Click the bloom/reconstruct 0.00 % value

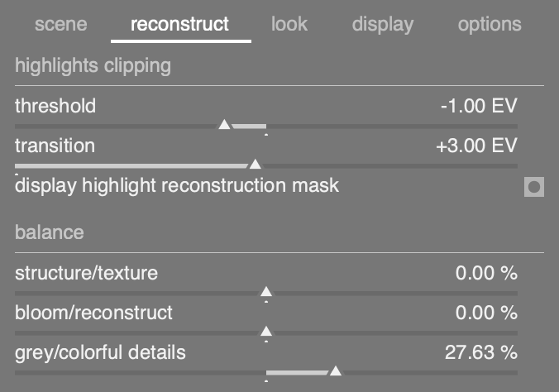coord(486,313)
